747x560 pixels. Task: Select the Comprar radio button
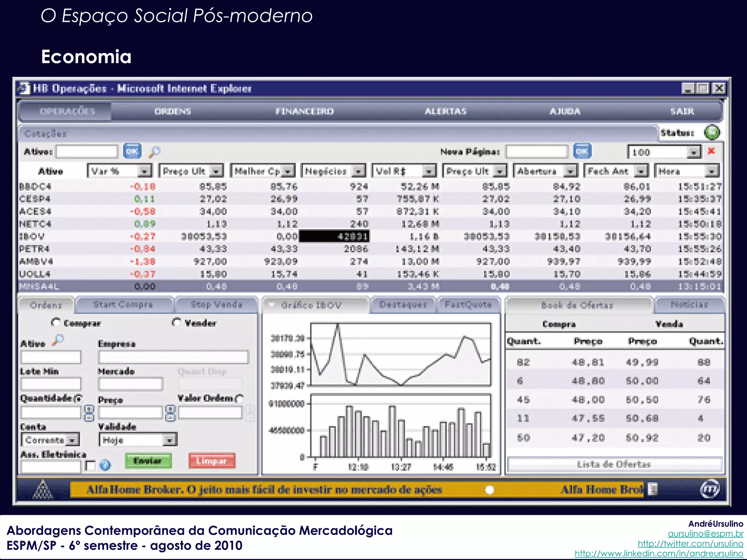[56, 322]
